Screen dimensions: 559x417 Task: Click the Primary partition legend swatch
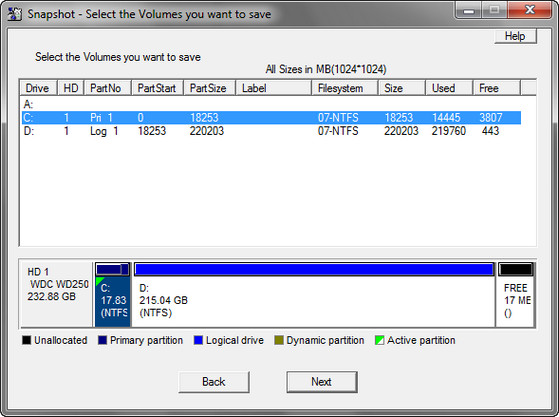(x=103, y=340)
